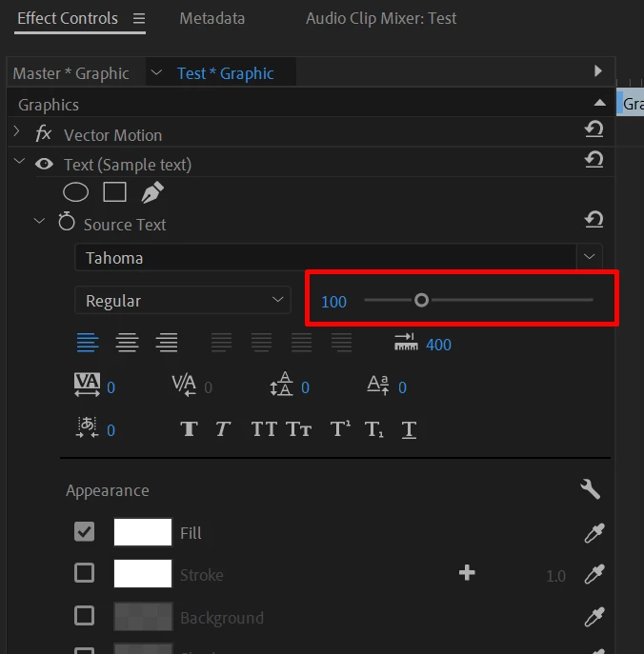Reset the Text (Sample text) layer
The height and width of the screenshot is (654, 644).
(x=594, y=160)
